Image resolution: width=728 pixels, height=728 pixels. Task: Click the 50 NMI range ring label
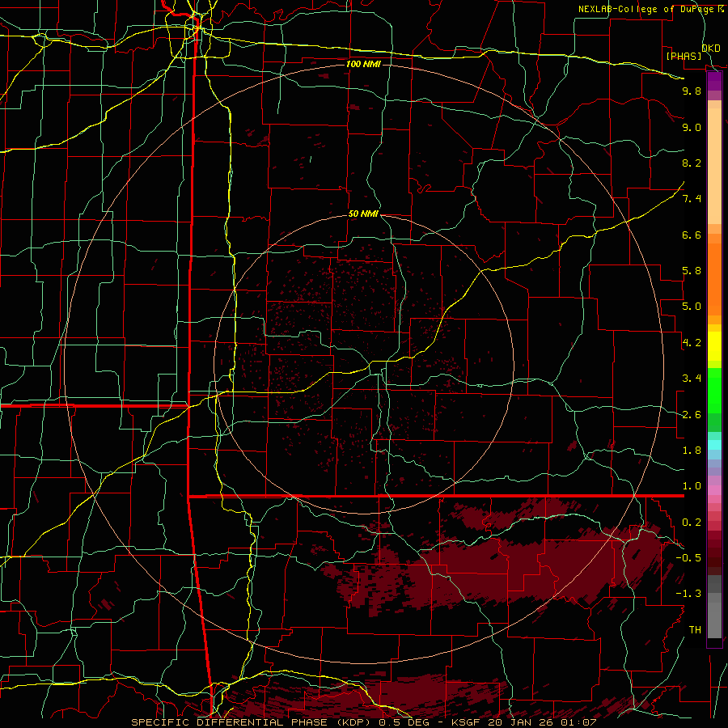(363, 214)
